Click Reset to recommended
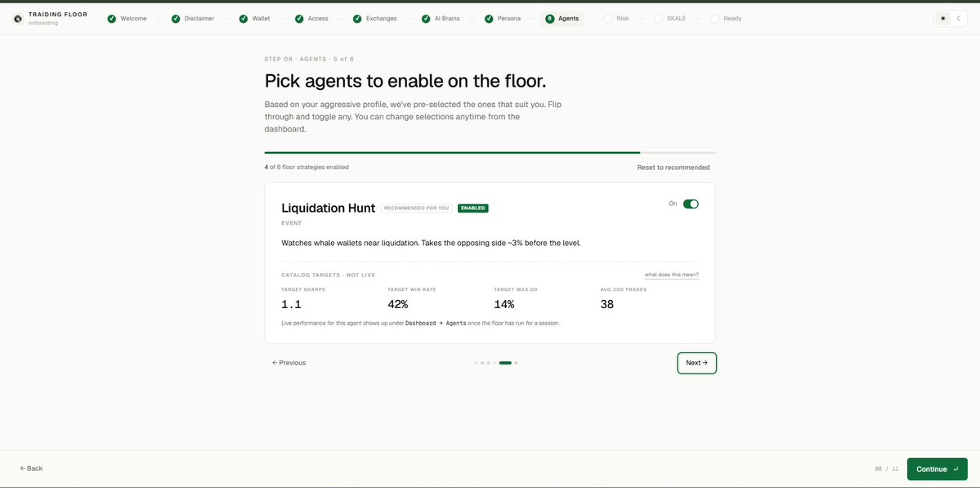This screenshot has height=488, width=980. [x=673, y=168]
